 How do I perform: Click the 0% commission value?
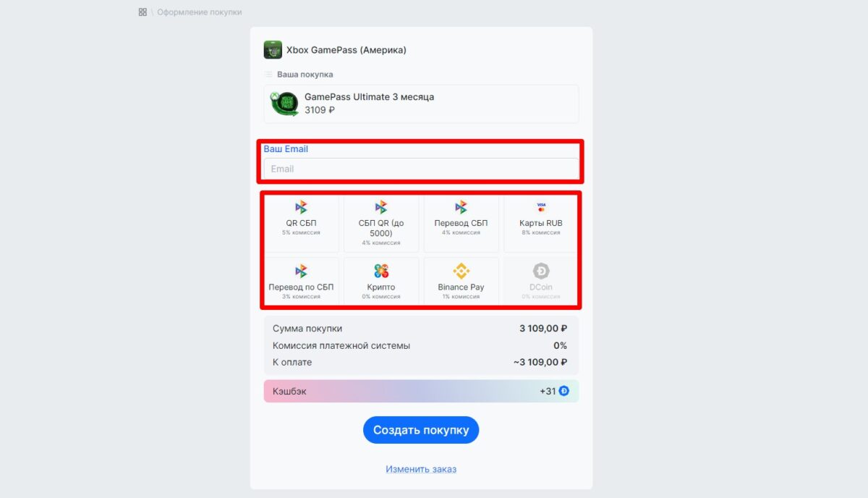pos(560,345)
